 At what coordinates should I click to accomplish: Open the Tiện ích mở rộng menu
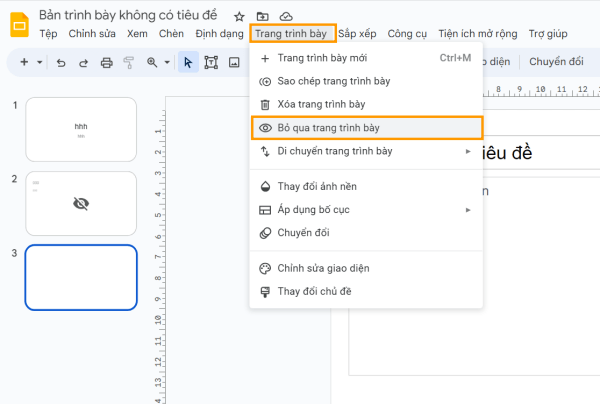pos(478,34)
